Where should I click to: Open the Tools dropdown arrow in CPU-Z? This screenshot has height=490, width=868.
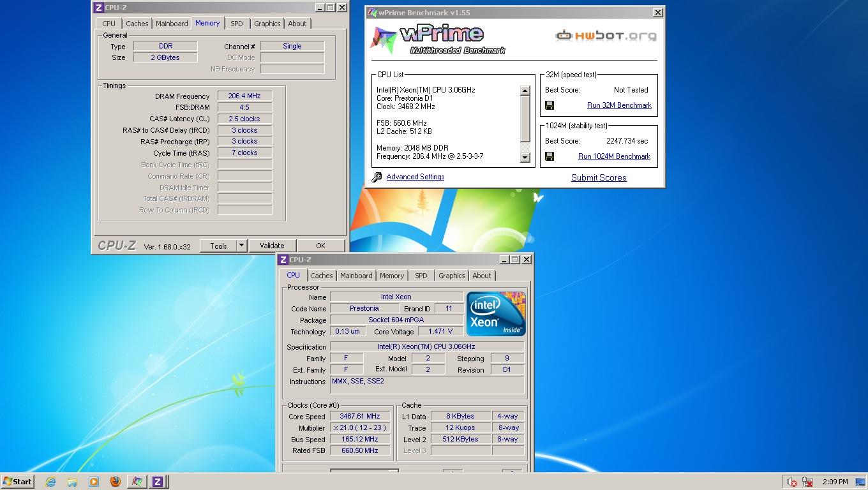(x=241, y=246)
